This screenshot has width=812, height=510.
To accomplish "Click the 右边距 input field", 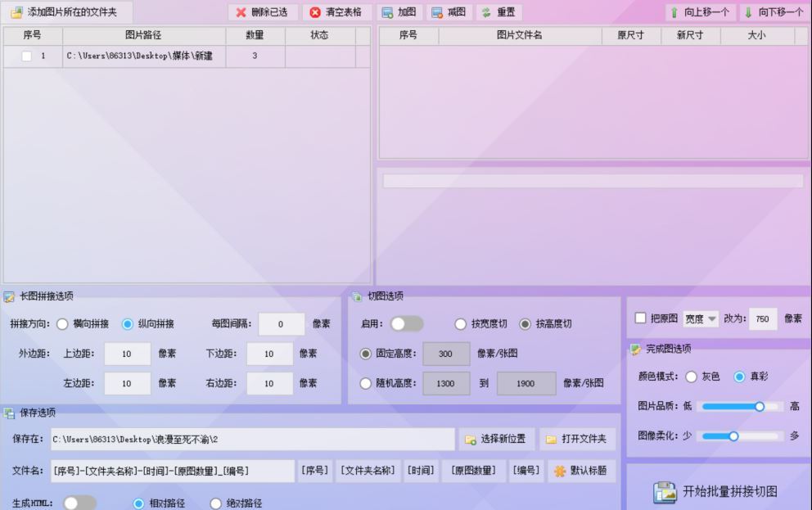I will click(x=270, y=384).
